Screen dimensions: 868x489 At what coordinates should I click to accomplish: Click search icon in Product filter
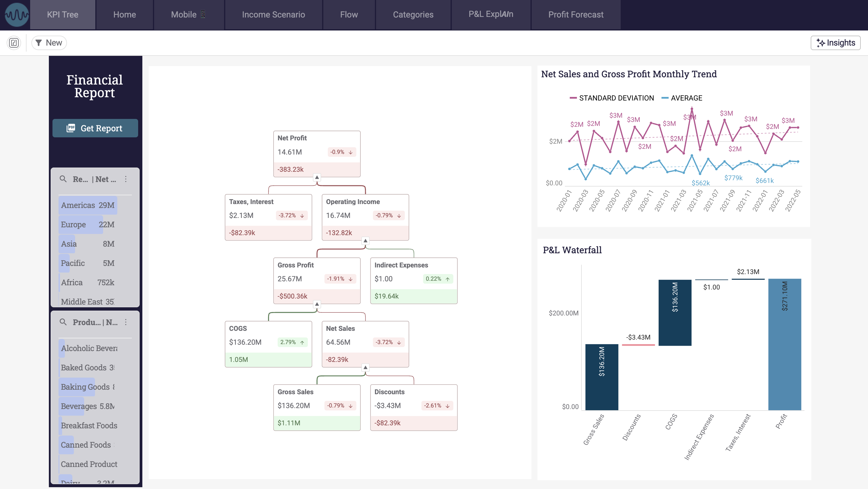pos(63,322)
